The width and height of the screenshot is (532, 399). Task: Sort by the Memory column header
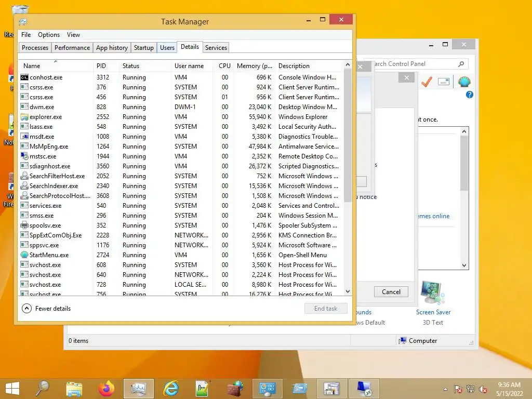[x=254, y=66]
